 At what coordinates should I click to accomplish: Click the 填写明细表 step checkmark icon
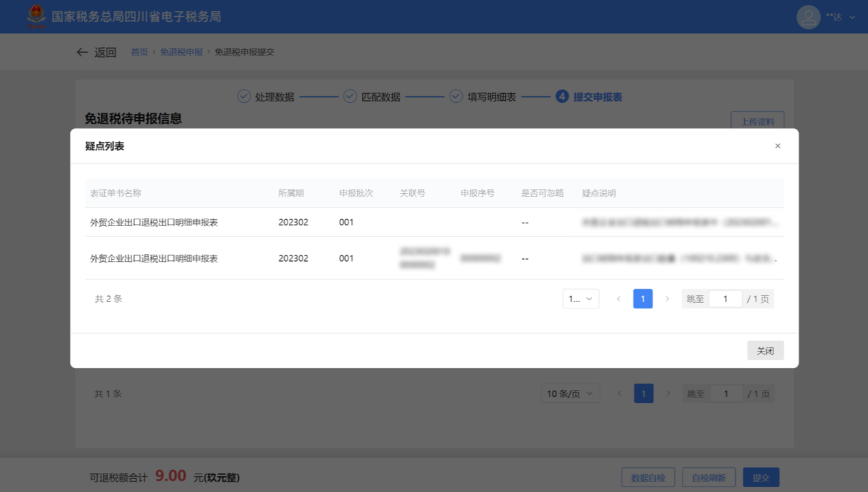[456, 97]
